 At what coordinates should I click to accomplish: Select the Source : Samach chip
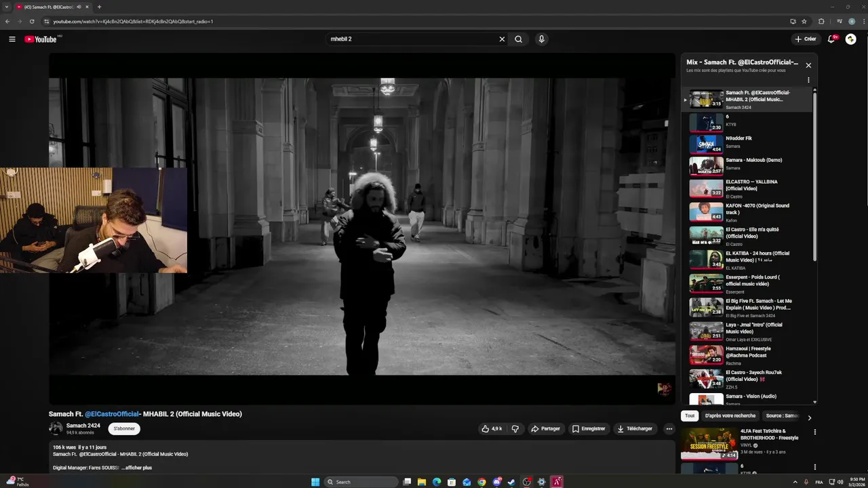pyautogui.click(x=782, y=415)
